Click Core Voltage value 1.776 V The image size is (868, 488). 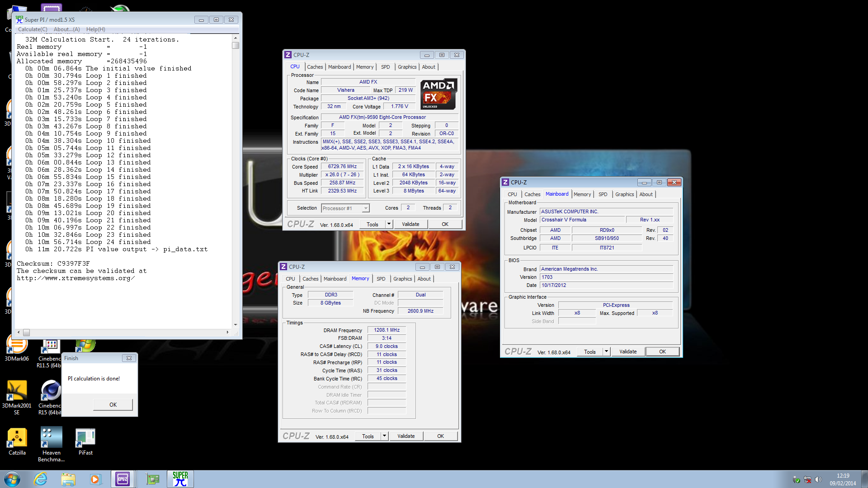coord(400,106)
